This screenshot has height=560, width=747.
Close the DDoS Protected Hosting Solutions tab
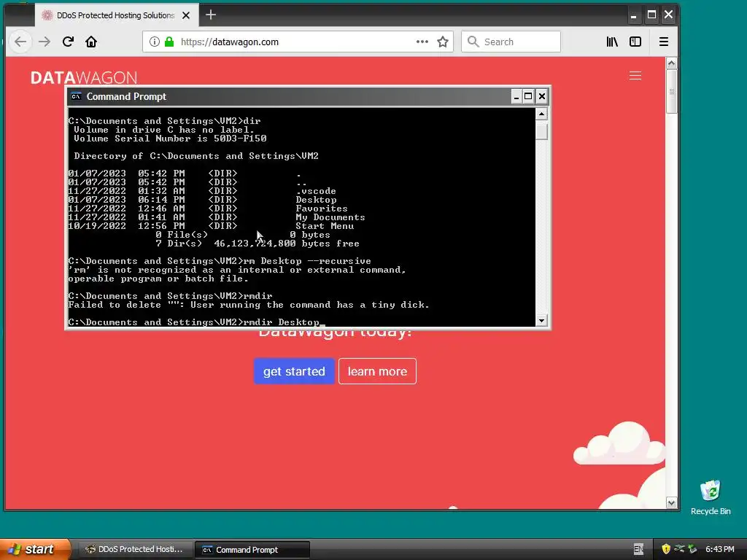(186, 15)
